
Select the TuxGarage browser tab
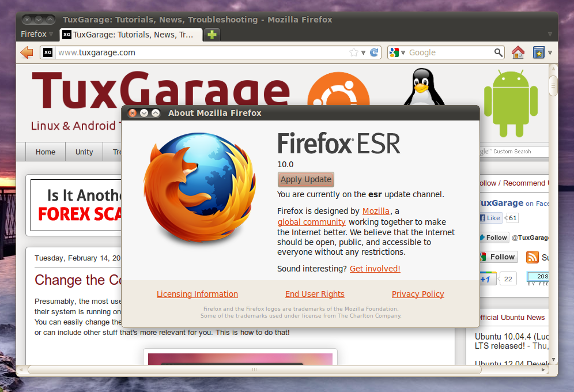(131, 35)
